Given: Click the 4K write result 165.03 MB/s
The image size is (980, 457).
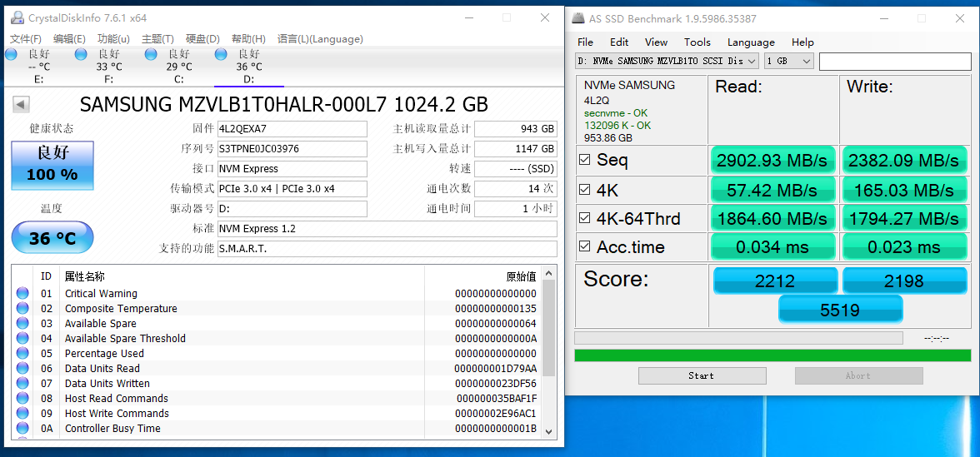Looking at the screenshot, I should 903,190.
